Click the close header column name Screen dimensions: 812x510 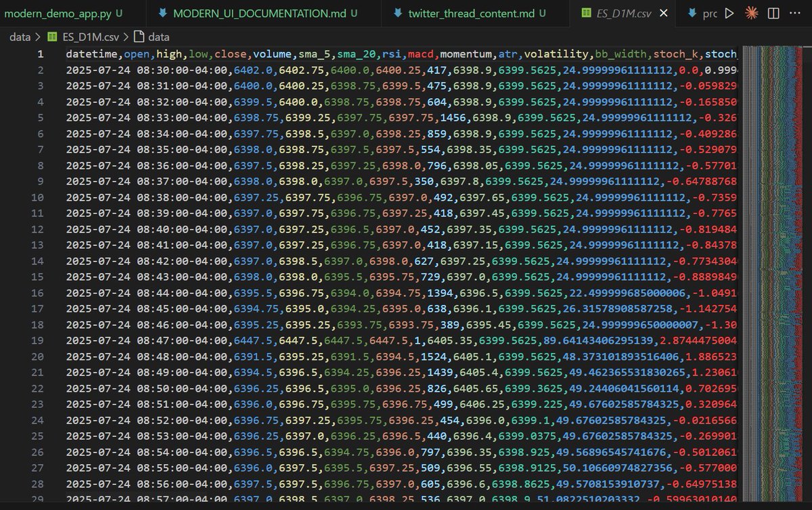click(232, 54)
